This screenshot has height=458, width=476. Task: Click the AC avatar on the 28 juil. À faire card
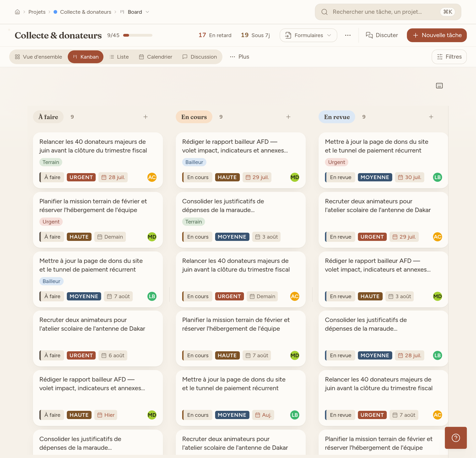click(152, 177)
